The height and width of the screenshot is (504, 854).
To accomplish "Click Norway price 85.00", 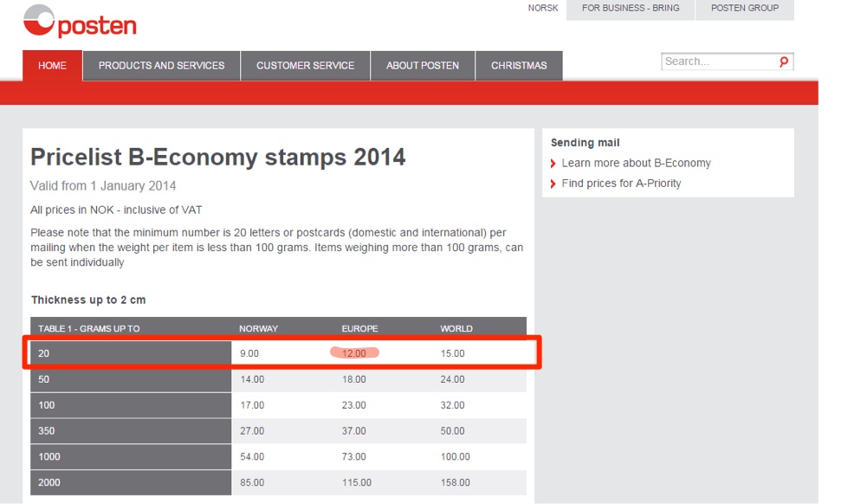I will (x=252, y=482).
